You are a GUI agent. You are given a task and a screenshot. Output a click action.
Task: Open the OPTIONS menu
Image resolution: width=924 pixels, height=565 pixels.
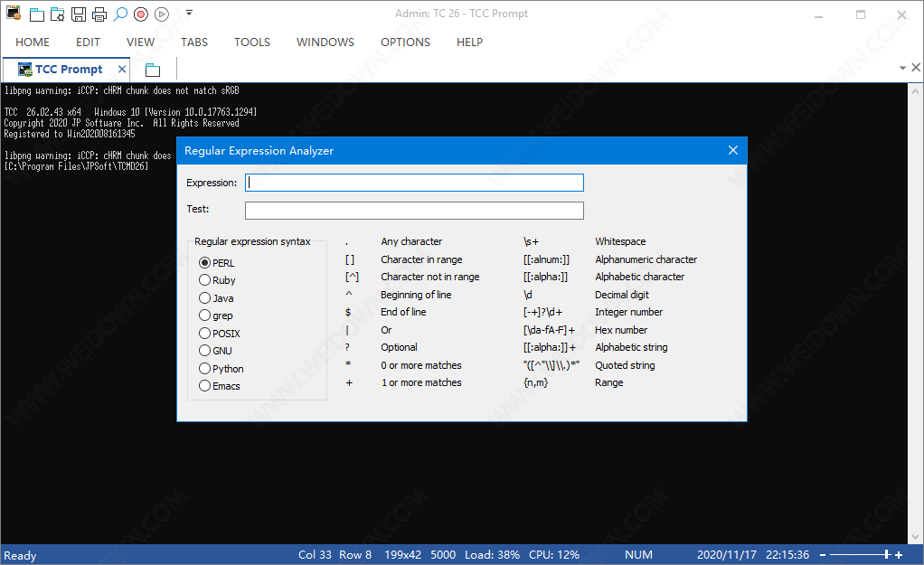(405, 42)
